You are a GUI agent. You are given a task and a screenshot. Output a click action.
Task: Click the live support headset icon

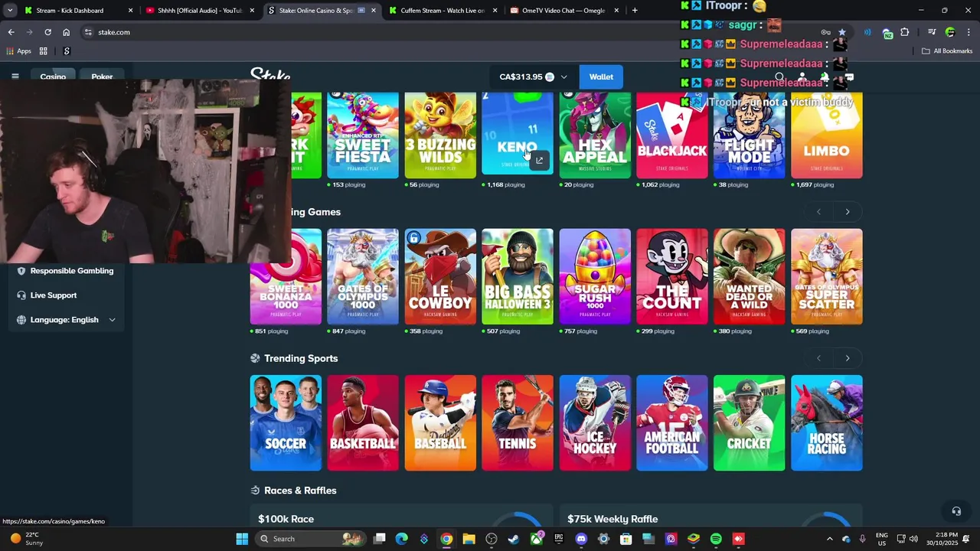(x=956, y=511)
